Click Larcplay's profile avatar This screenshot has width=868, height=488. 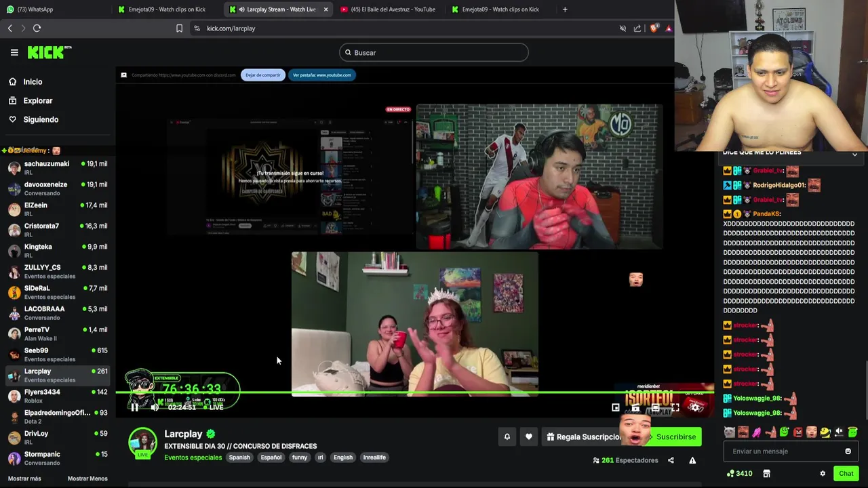(x=142, y=443)
